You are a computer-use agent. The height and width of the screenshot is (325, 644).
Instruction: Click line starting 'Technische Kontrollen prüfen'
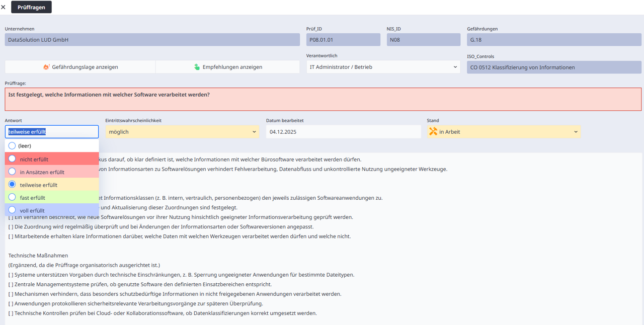pyautogui.click(x=163, y=313)
